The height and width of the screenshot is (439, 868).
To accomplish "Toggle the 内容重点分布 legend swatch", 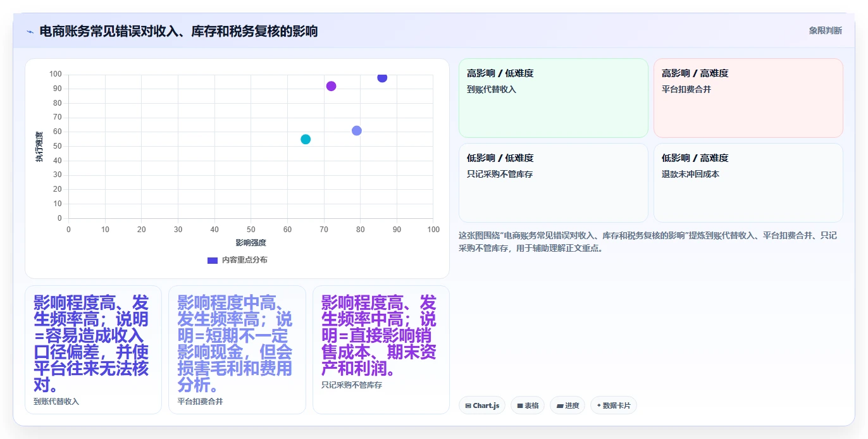I will pyautogui.click(x=213, y=260).
